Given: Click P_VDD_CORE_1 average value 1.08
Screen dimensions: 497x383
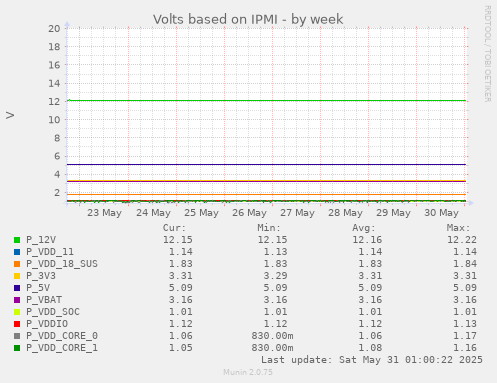Looking at the screenshot, I should tap(370, 348).
